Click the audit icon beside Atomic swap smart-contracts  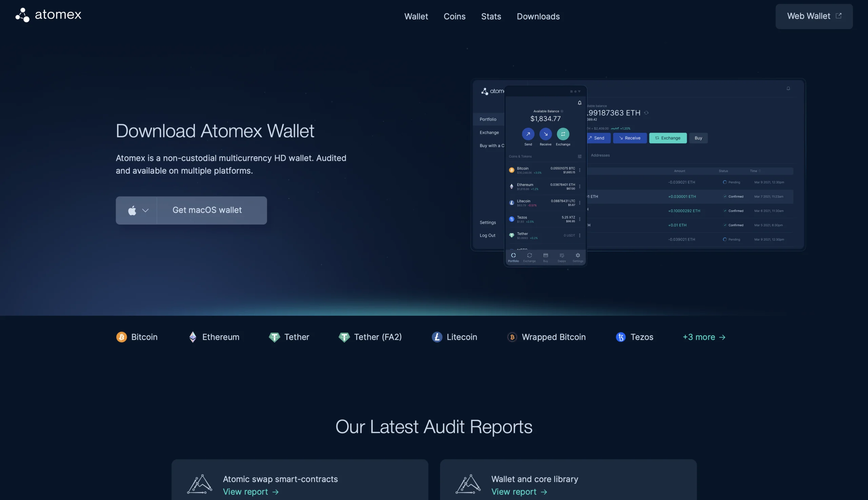pos(200,484)
